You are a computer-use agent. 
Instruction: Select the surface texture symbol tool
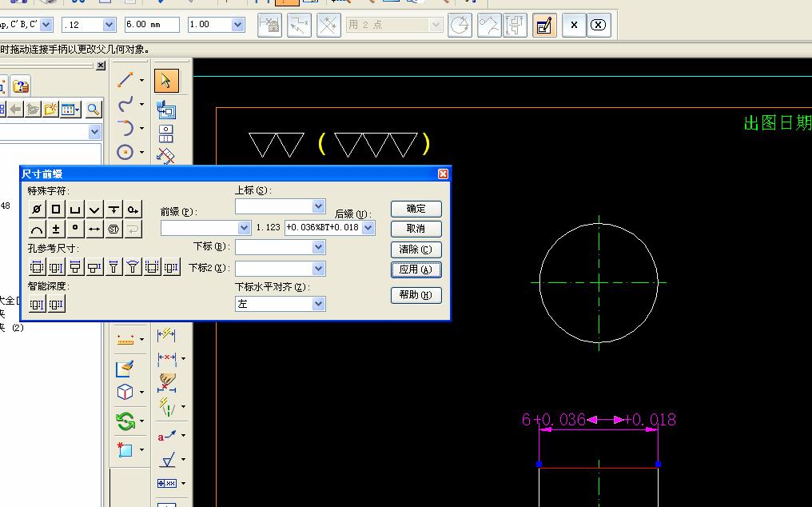tap(168, 460)
